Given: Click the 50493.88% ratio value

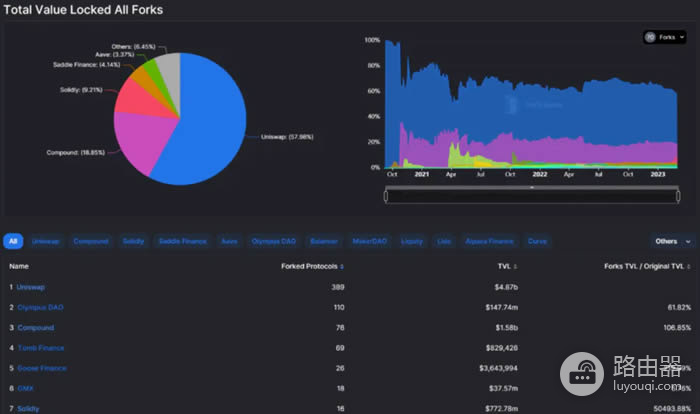Looking at the screenshot, I should click(x=672, y=409).
